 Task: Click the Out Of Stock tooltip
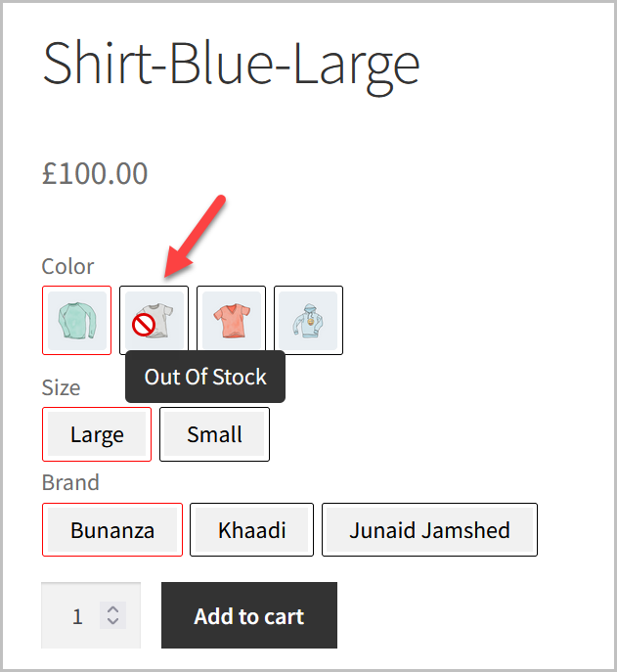pyautogui.click(x=205, y=377)
